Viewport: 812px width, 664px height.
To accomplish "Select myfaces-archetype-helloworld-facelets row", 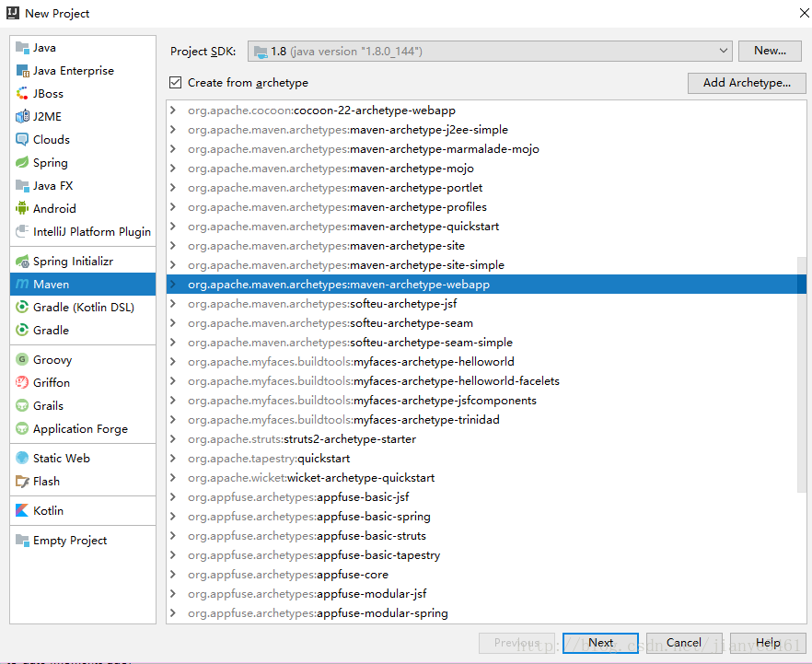I will 486,381.
